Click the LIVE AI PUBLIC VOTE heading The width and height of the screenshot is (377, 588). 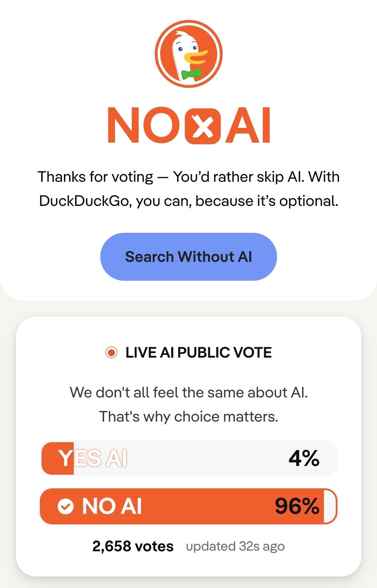click(198, 352)
